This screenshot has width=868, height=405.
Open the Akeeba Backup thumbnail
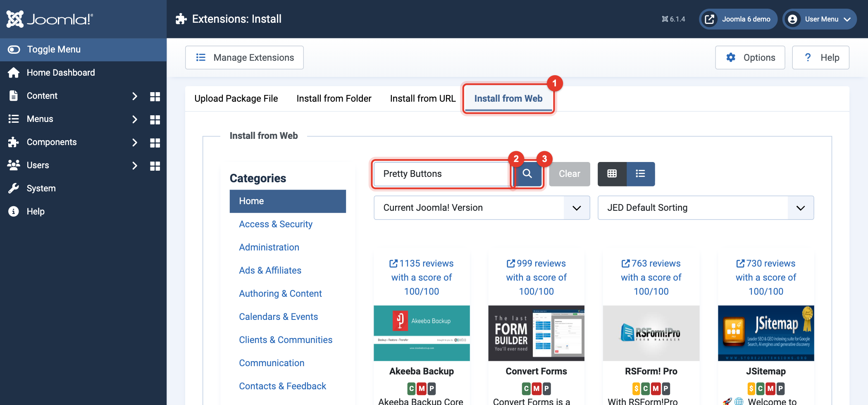[422, 333]
